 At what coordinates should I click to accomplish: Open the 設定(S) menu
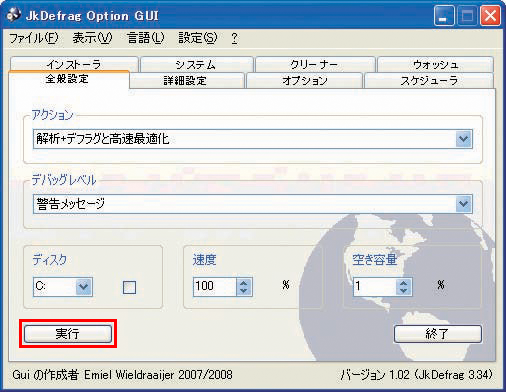(x=198, y=38)
